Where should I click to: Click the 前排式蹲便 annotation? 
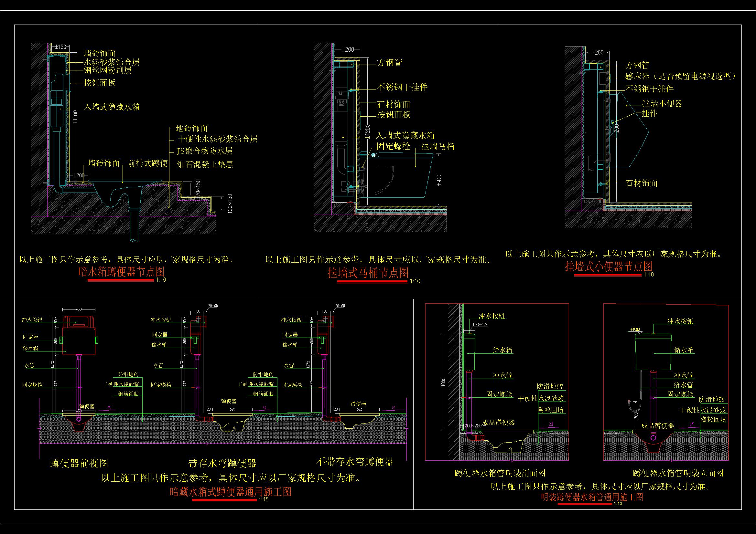tap(147, 163)
